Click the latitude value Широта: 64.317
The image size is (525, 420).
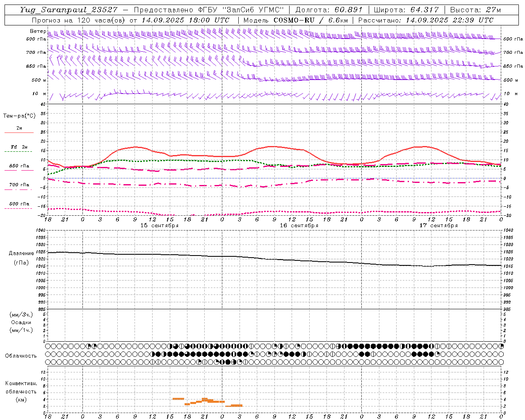[406, 10]
